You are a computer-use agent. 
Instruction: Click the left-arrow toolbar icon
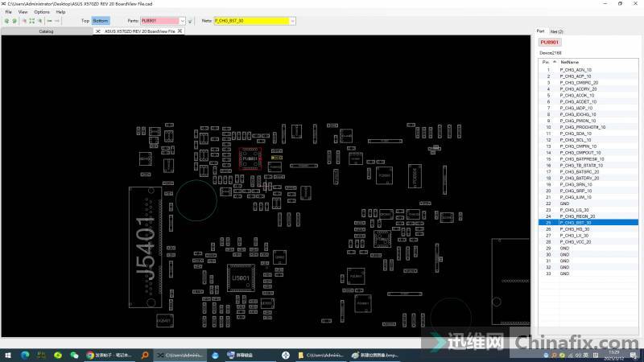50,21
